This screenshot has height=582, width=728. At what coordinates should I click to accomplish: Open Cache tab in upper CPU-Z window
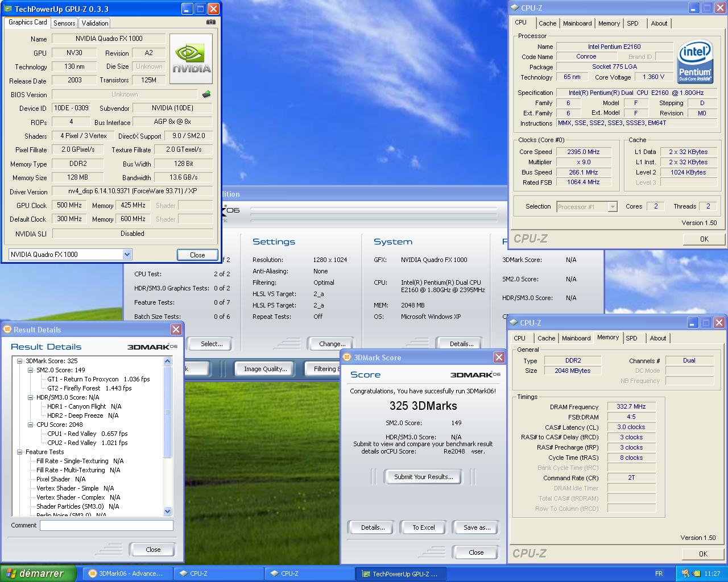click(547, 23)
